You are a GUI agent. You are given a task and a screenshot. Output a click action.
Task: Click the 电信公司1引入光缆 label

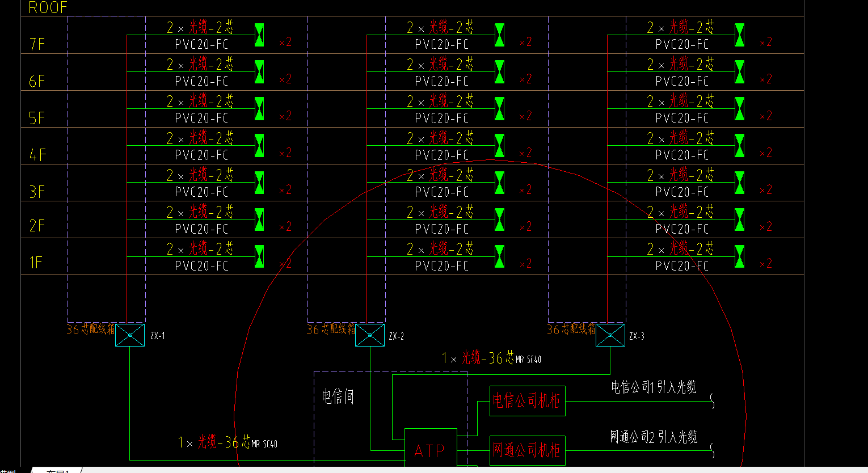tap(654, 387)
